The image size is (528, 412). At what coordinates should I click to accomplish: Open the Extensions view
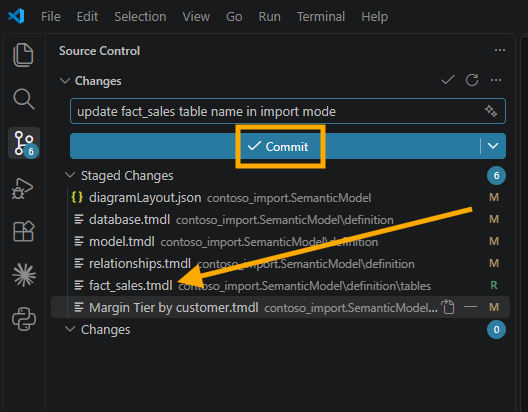click(x=24, y=231)
